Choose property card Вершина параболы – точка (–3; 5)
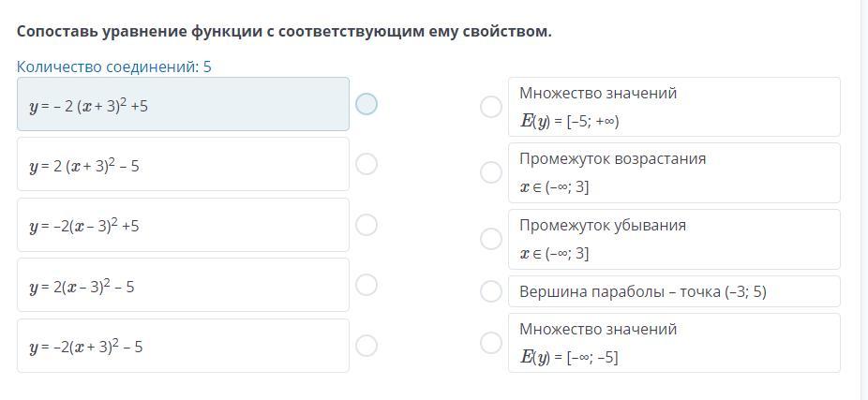Screen dimensions: 868x400 [673, 291]
